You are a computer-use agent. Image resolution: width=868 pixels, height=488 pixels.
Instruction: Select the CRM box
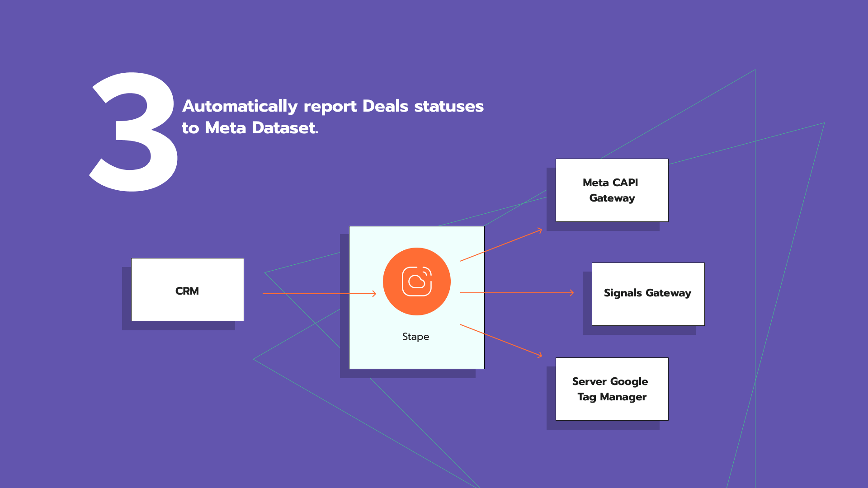(188, 290)
